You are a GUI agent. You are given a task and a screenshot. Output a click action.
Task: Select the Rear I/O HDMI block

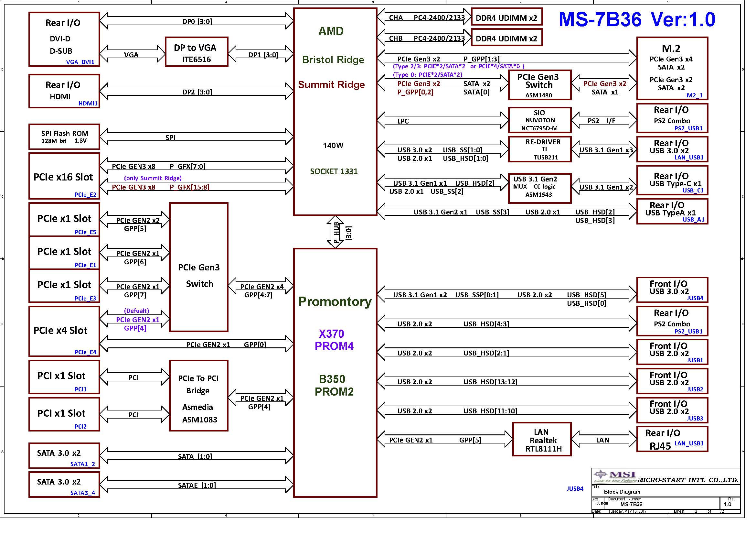64,91
